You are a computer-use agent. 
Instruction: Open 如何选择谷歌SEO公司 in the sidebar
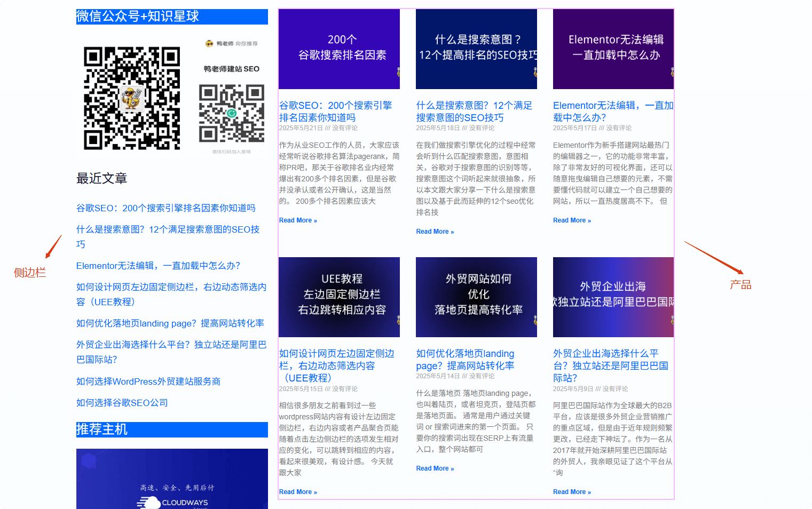click(x=122, y=402)
